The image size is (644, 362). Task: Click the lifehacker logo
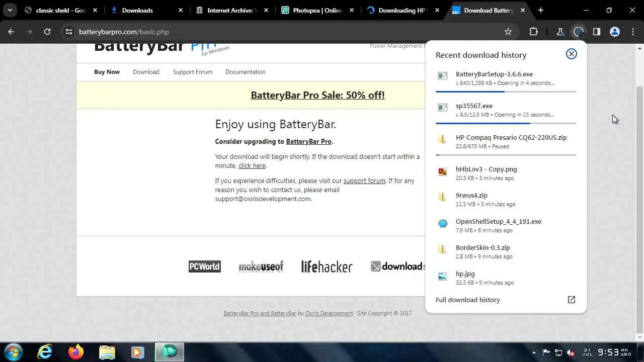point(327,266)
